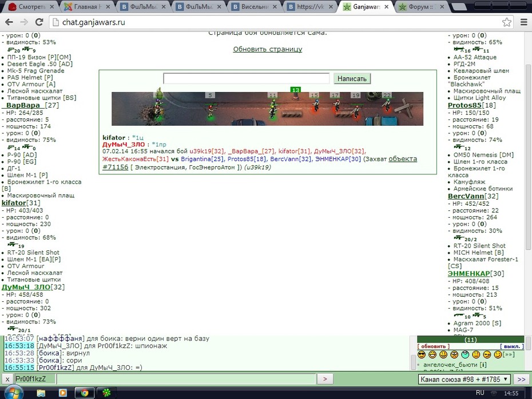The width and height of the screenshot is (532, 399).
Task: Bookmark this page with the star icon
Action: click(x=507, y=22)
